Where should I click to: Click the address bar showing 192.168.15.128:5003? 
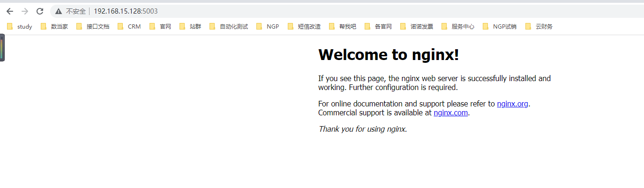pyautogui.click(x=347, y=11)
